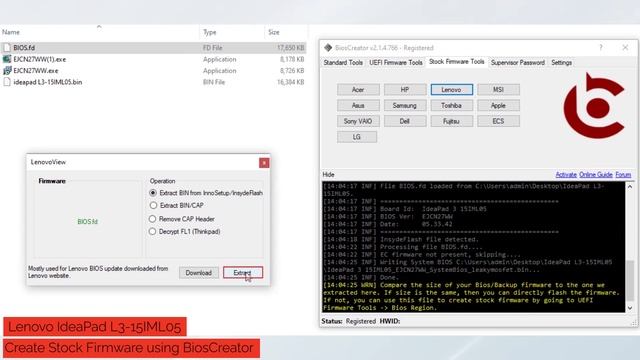Go to the Settings tab
The image size is (640, 360).
point(561,62)
